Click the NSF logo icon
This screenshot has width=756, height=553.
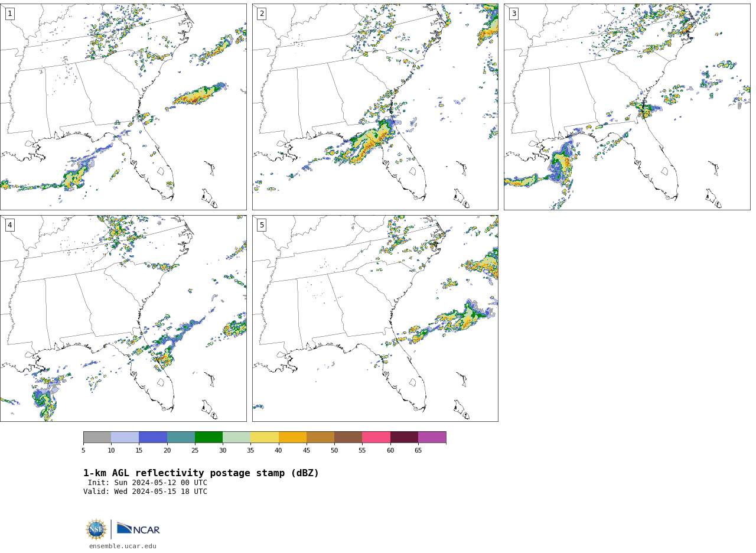[x=96, y=529]
